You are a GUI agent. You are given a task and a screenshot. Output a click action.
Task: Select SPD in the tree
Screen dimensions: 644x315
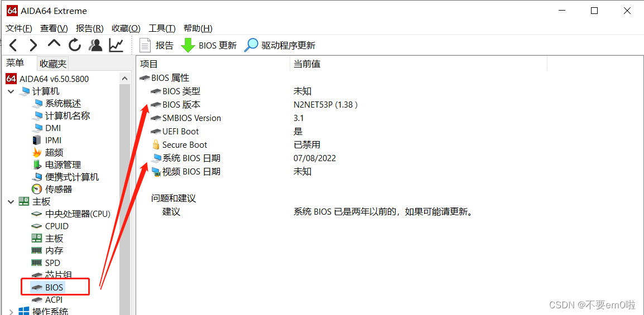46,263
